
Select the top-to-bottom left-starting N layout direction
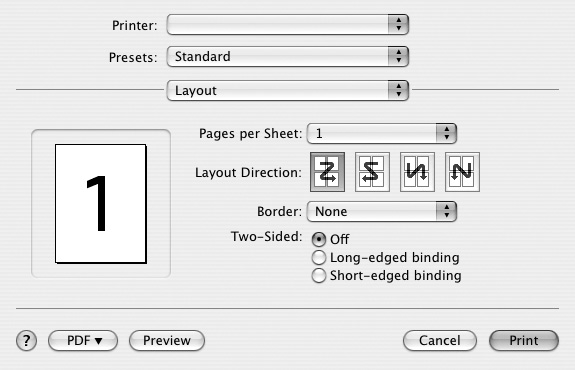click(x=417, y=172)
